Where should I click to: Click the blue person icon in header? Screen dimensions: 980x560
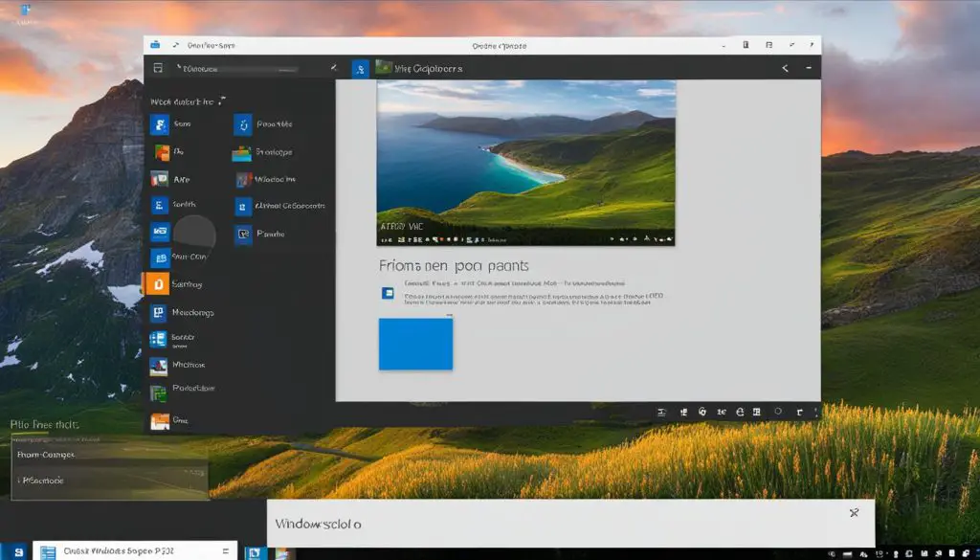tap(361, 69)
